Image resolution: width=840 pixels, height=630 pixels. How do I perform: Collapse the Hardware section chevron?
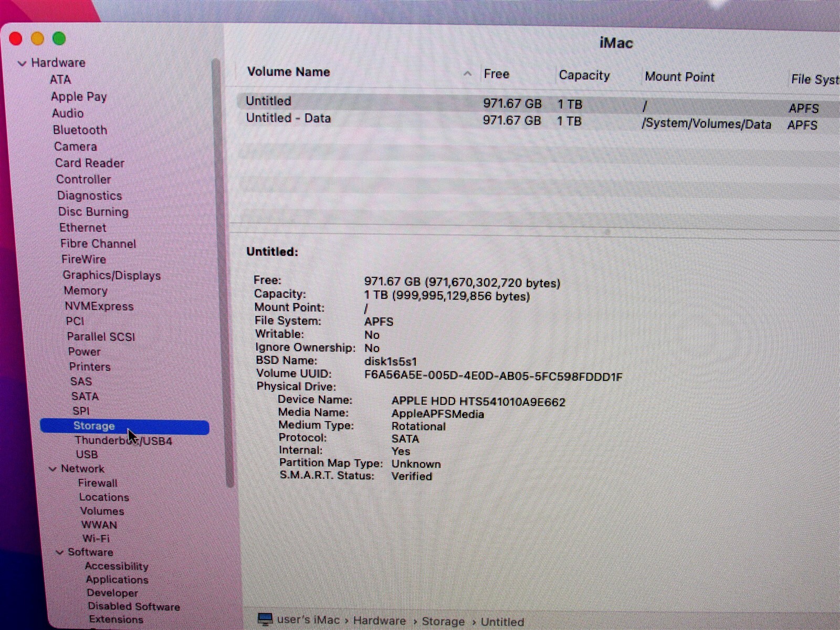[22, 64]
